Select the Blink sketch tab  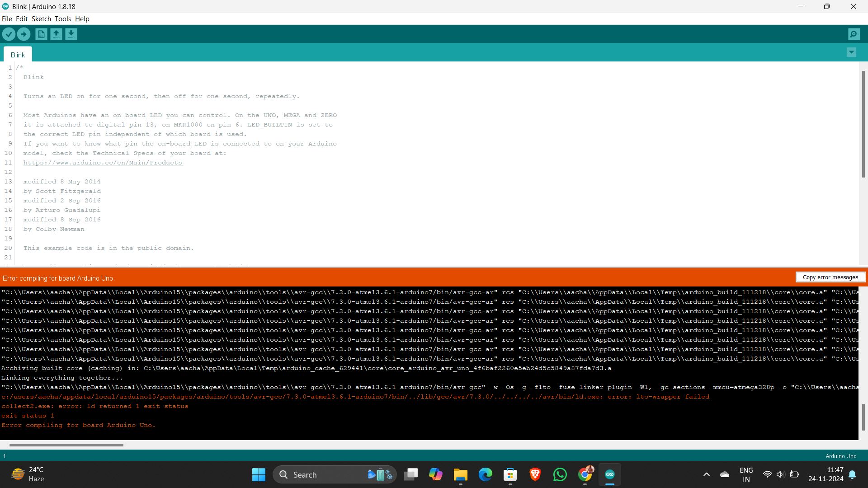point(18,55)
